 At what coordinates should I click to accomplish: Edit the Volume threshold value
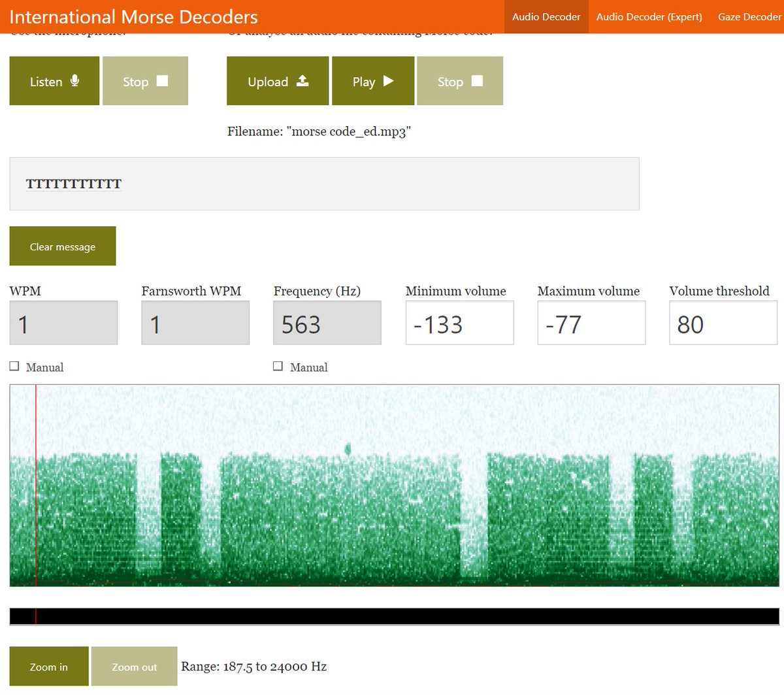pyautogui.click(x=723, y=323)
